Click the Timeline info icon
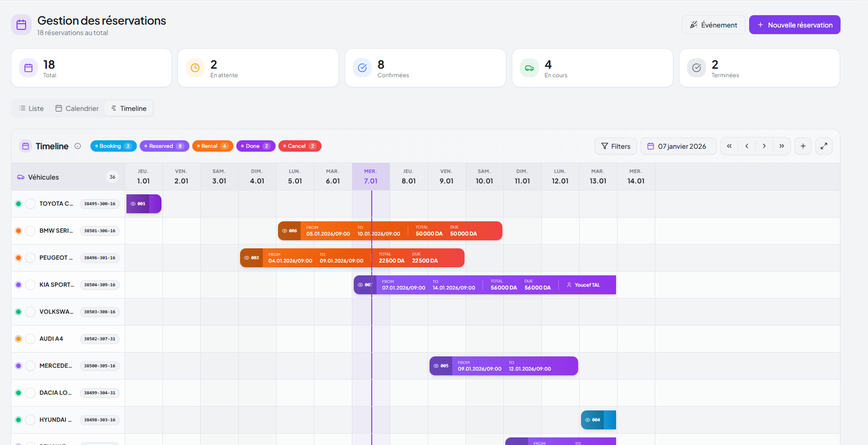 (x=78, y=146)
